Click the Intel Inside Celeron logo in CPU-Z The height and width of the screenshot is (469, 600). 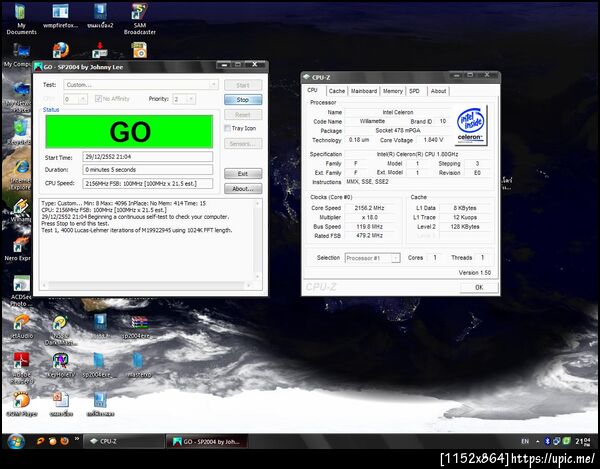(471, 125)
